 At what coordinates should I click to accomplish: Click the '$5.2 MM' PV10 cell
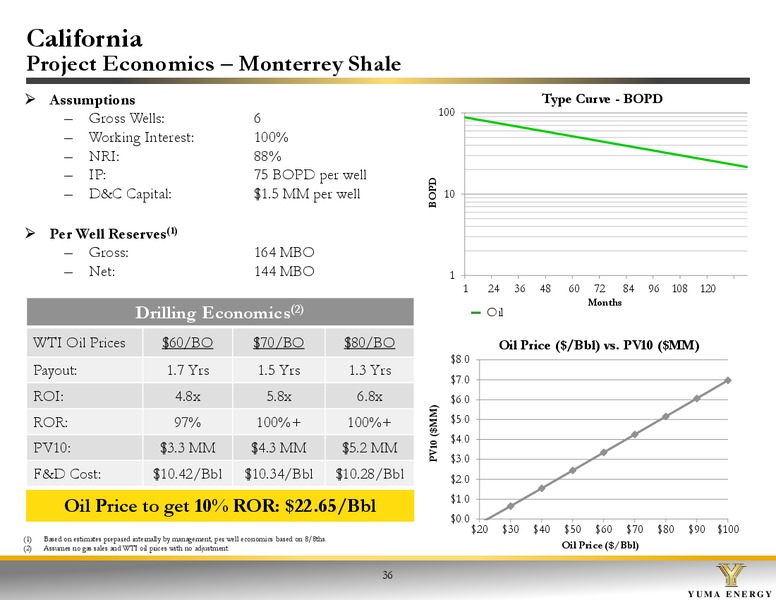[370, 448]
